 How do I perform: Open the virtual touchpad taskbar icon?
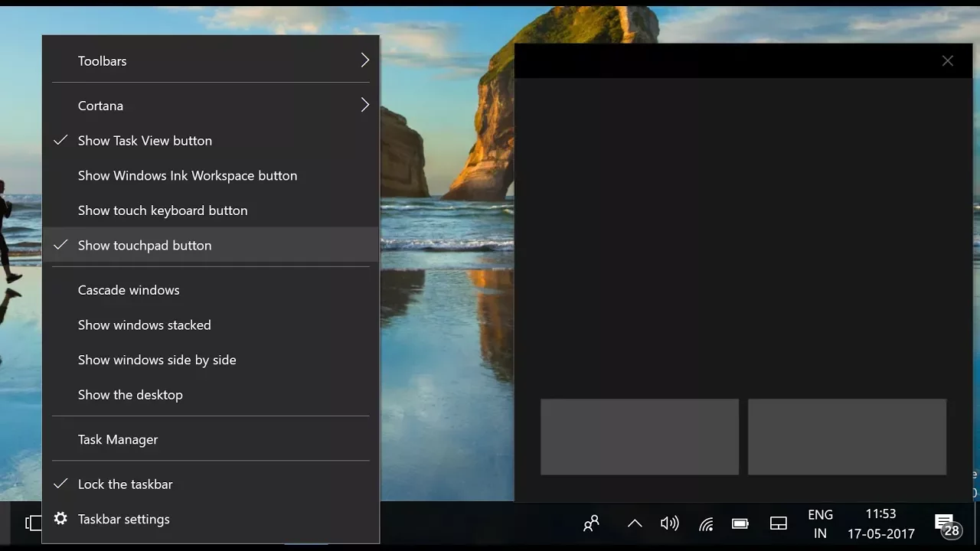(x=779, y=524)
